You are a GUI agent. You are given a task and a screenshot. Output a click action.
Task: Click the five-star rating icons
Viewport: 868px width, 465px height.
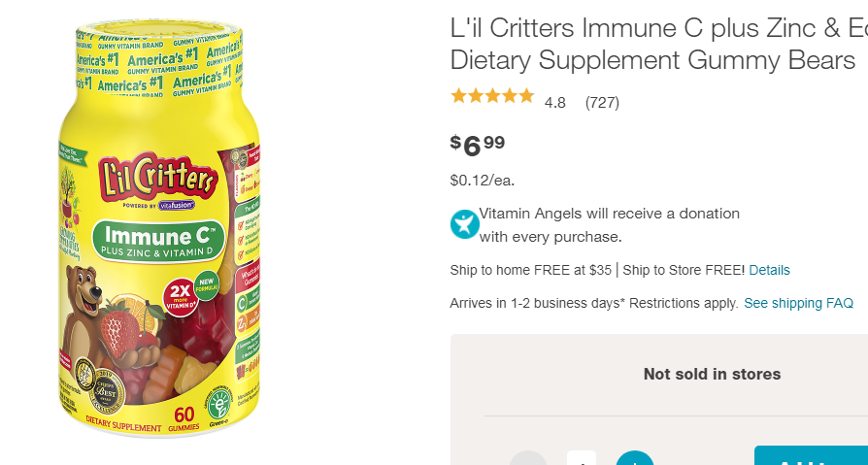click(492, 96)
